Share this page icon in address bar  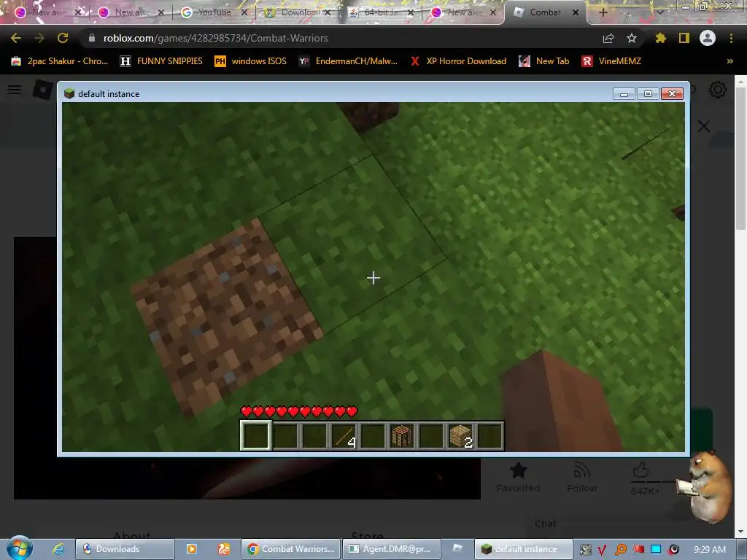(x=608, y=38)
